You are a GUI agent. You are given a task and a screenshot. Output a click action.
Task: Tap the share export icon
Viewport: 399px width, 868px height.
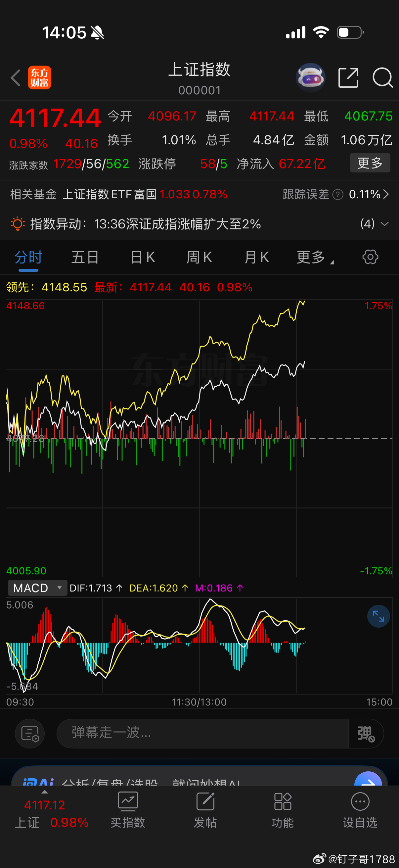pos(348,77)
